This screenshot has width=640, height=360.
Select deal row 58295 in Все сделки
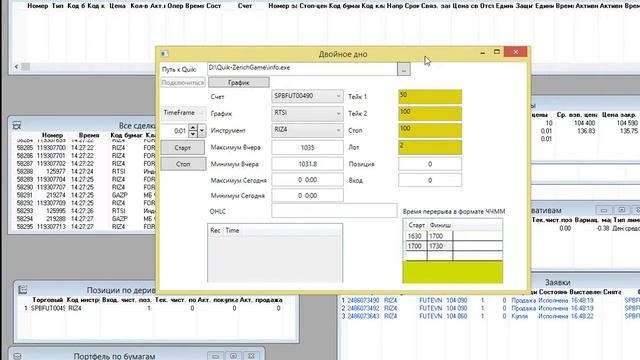point(85,227)
